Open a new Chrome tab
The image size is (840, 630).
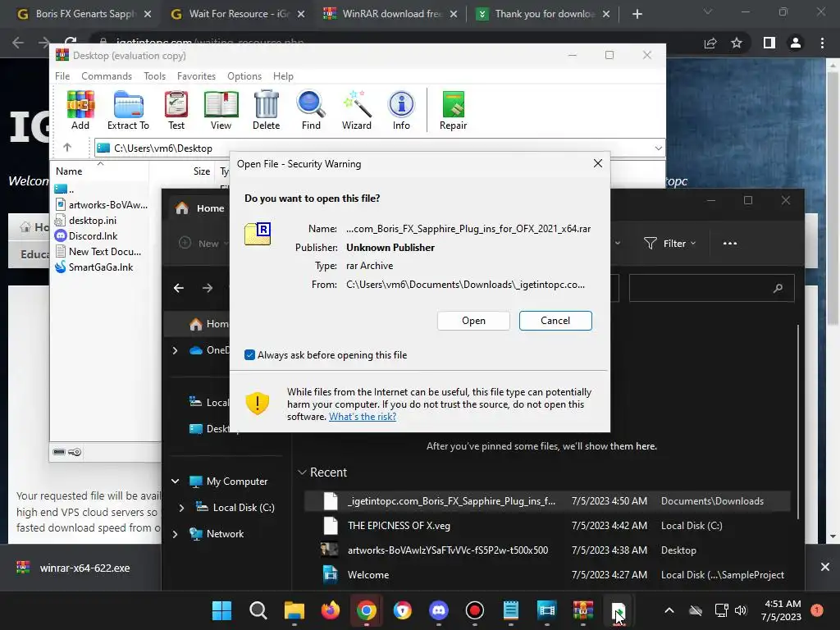(637, 14)
